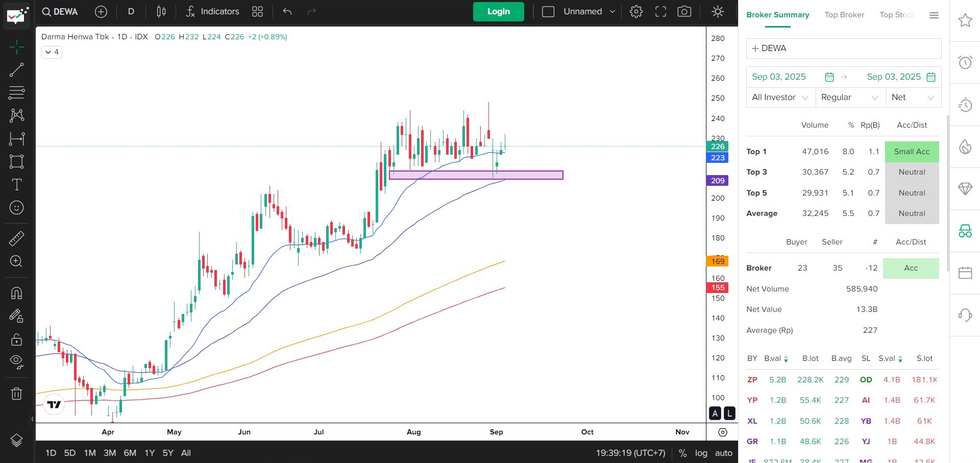980x463 pixels.
Task: Hide all drawings with eye icon
Action: click(16, 362)
